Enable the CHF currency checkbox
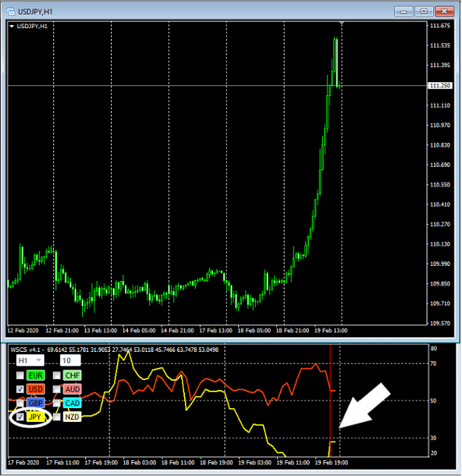Image resolution: width=462 pixels, height=476 pixels. click(x=57, y=375)
